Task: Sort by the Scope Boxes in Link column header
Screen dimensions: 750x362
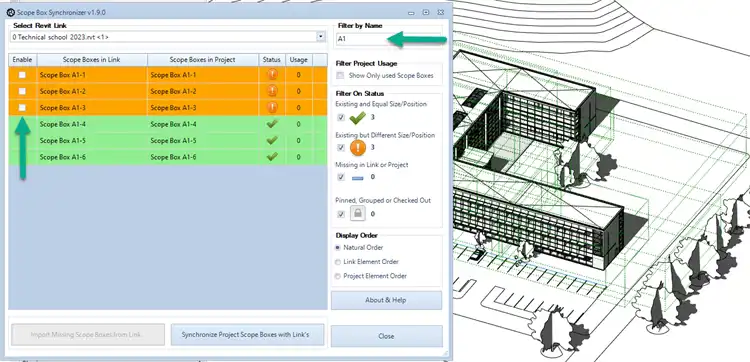Action: (92, 60)
